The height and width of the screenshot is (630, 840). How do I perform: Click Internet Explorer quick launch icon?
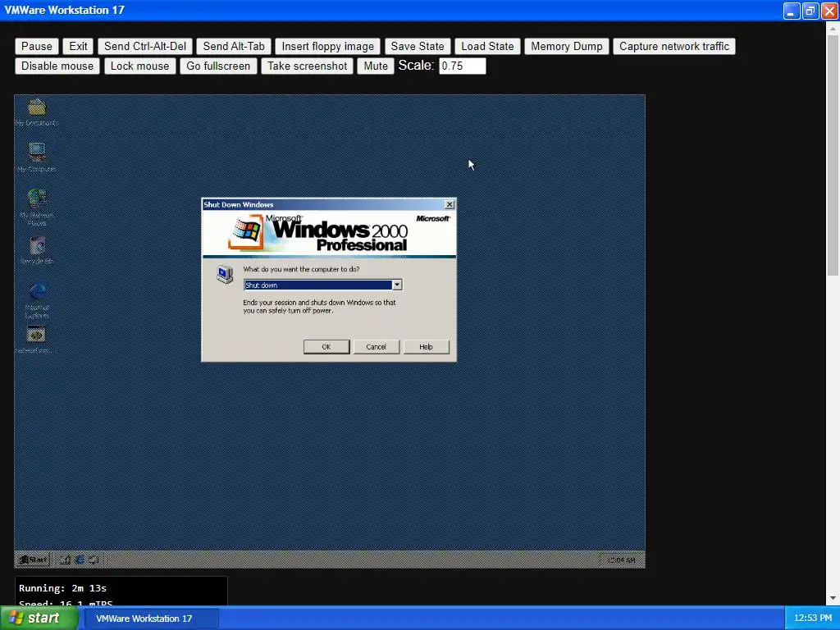(x=80, y=559)
